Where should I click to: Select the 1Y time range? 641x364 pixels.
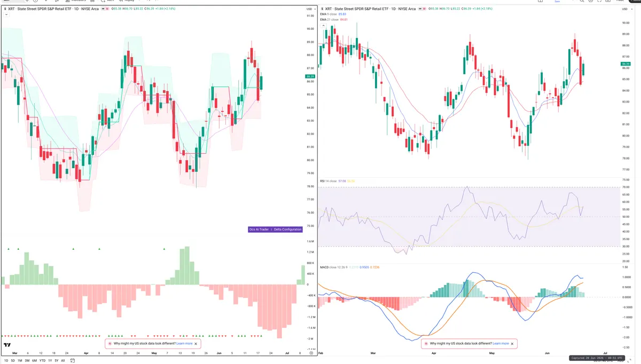50,360
